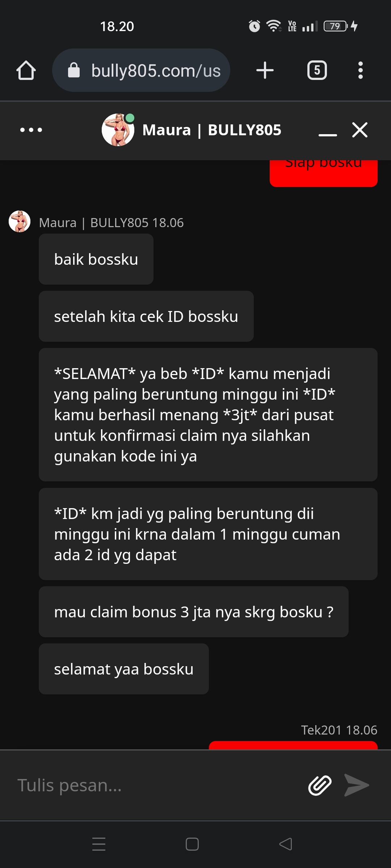
Task: Tap 'mau claim bonus 3 jta' message bubble
Action: point(194,612)
